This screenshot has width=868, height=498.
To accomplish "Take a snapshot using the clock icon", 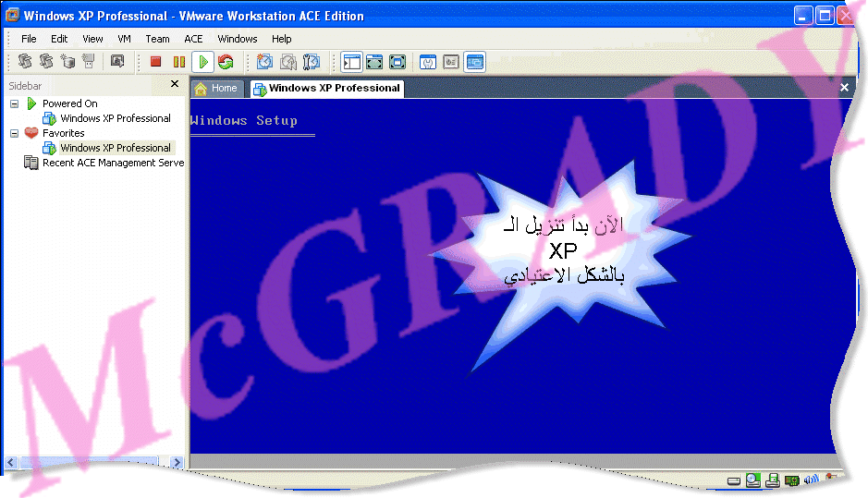I will point(264,62).
